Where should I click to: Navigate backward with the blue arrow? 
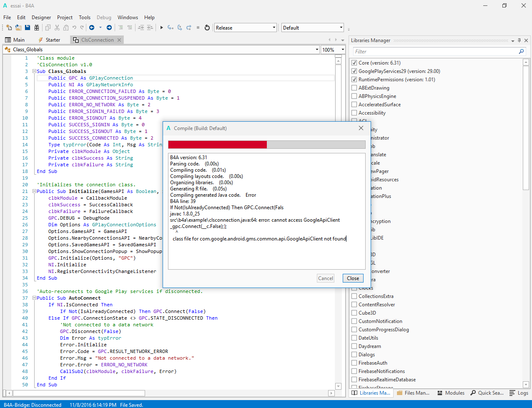pos(92,28)
